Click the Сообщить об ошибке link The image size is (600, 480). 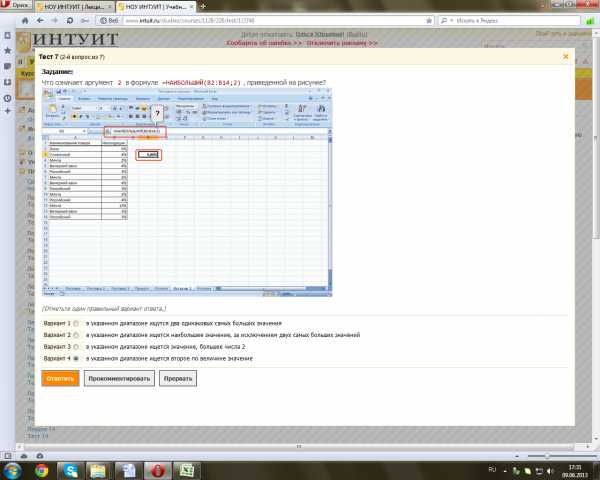(264, 43)
